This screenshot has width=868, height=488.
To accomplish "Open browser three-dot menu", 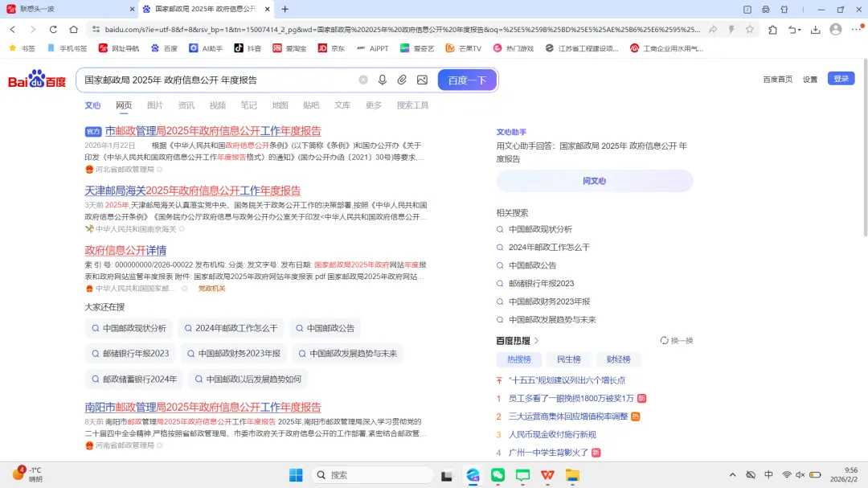I will click(857, 30).
